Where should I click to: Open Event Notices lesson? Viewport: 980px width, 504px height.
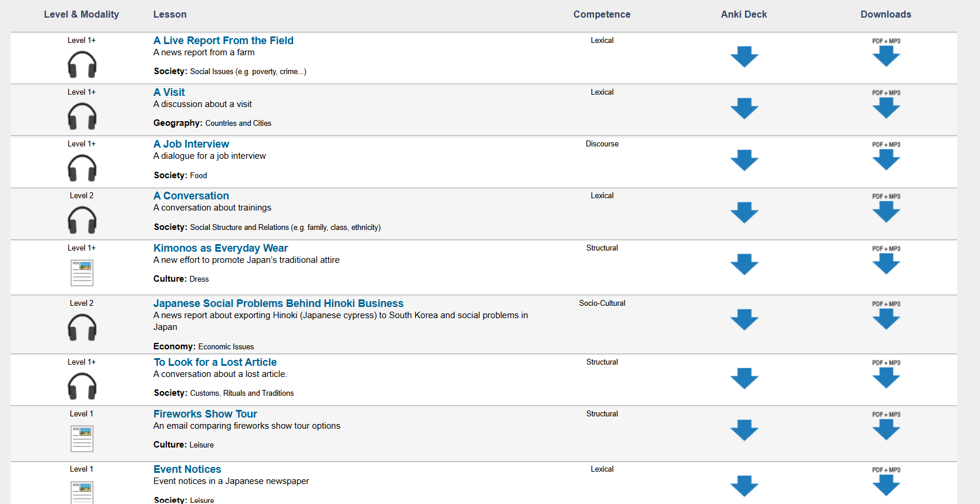click(187, 469)
